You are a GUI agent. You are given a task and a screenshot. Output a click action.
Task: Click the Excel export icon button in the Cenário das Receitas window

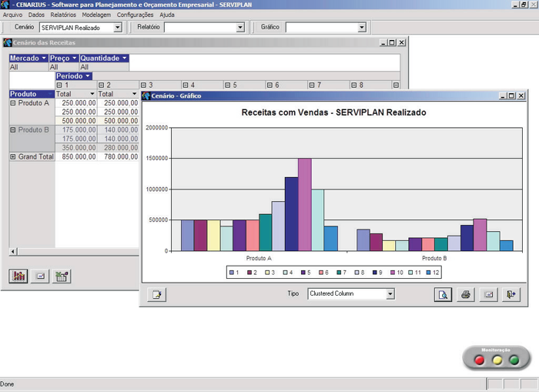[x=62, y=276]
